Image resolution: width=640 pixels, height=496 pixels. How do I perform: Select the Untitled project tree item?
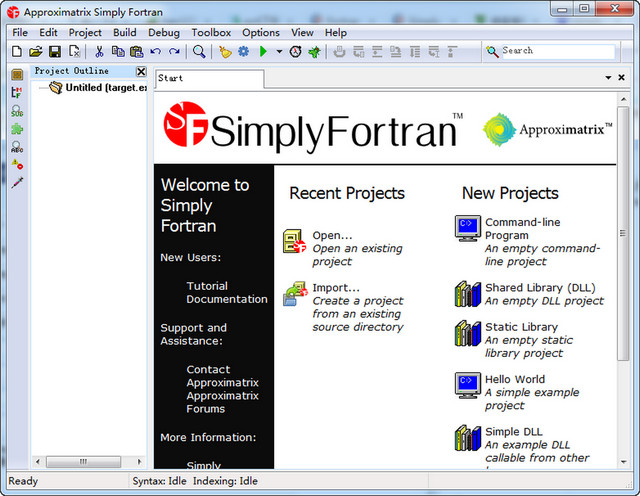click(98, 87)
